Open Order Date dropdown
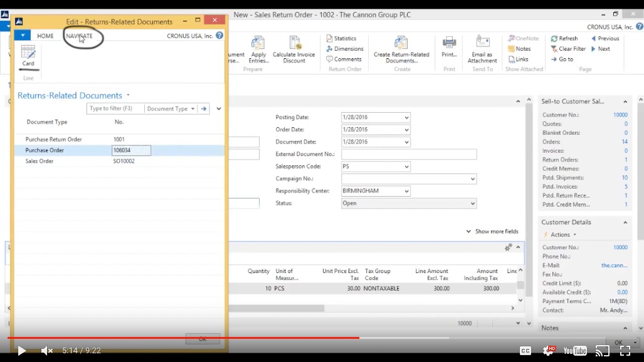This screenshot has height=362, width=644. (x=406, y=130)
